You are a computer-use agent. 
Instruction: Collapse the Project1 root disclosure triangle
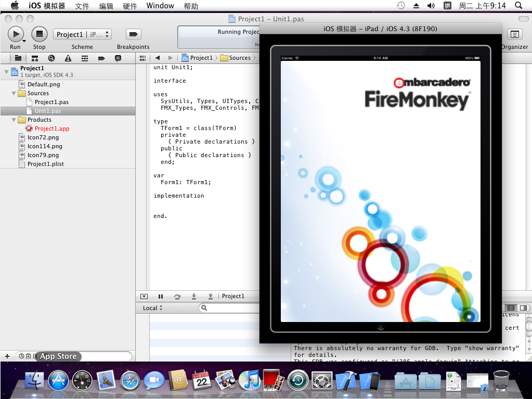(6, 72)
